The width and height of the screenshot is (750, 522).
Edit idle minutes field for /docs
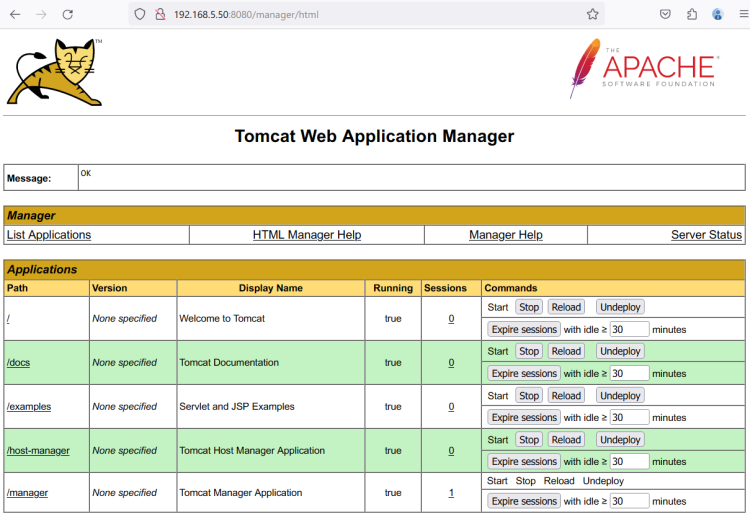tap(629, 374)
